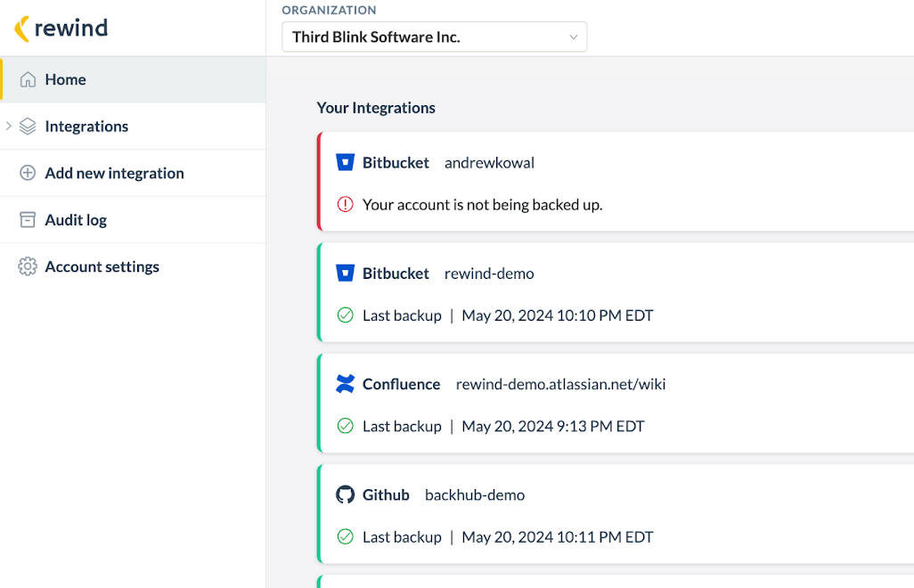Click the Bitbucket icon for andrewkowal
The height and width of the screenshot is (588, 914).
(x=345, y=162)
